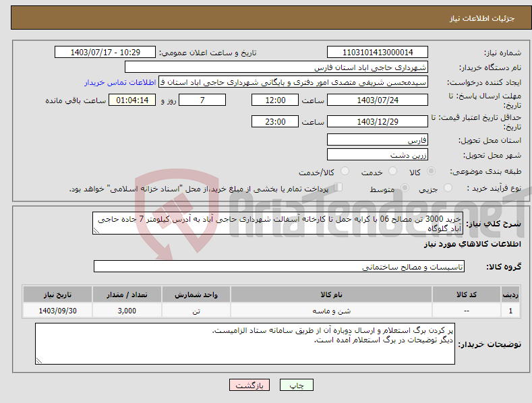
Task: Select the خدمت radio button
Action: coord(392,171)
